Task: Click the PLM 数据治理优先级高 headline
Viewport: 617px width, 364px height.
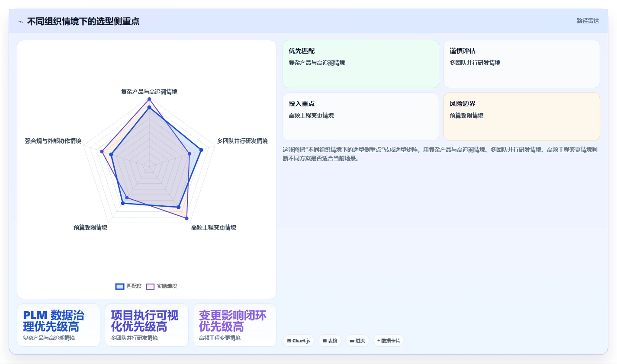Action: tap(54, 321)
